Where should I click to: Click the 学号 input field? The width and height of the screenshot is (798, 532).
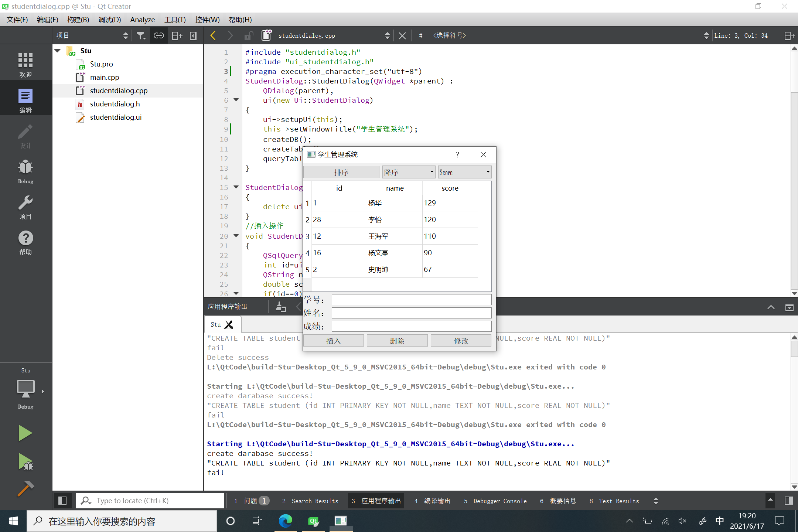coord(412,300)
